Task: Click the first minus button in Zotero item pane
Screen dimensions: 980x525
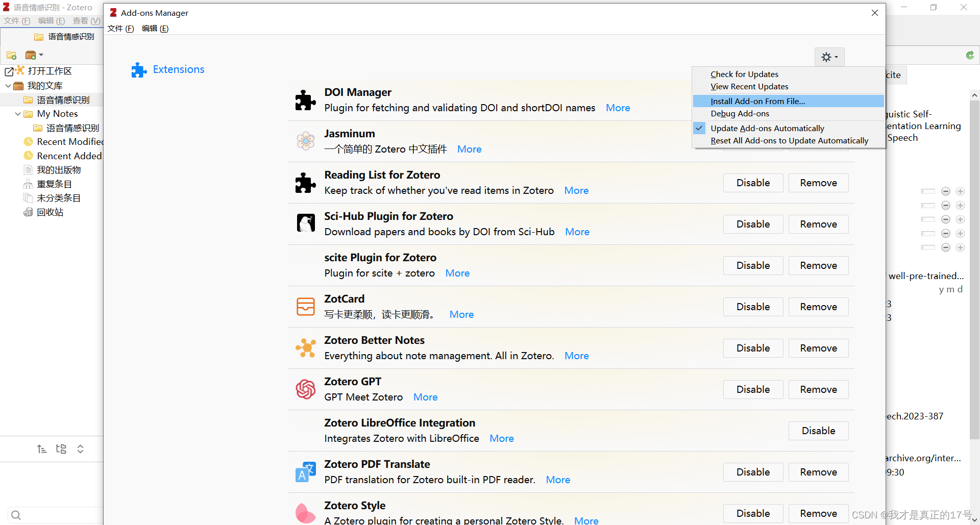Action: (x=945, y=191)
